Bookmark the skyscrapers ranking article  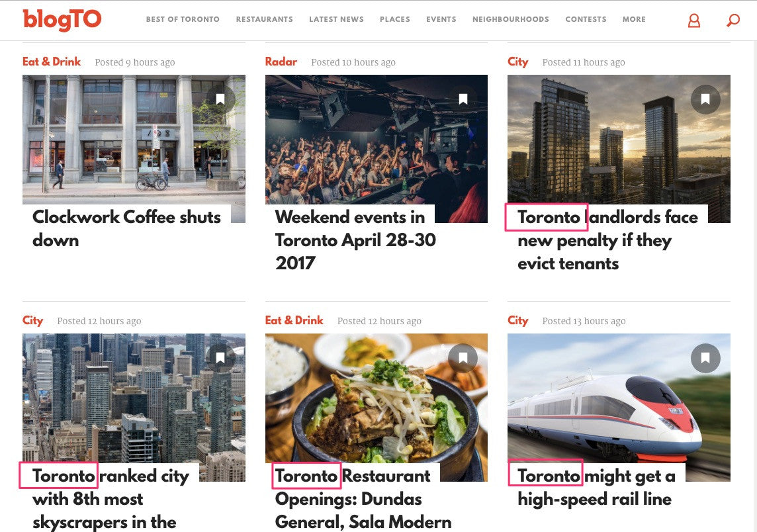coord(220,358)
